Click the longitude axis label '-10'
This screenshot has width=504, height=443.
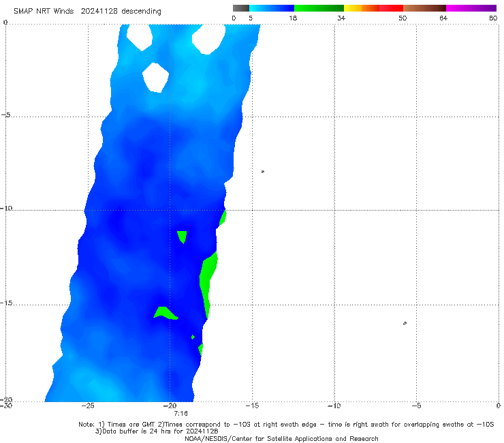(x=334, y=406)
